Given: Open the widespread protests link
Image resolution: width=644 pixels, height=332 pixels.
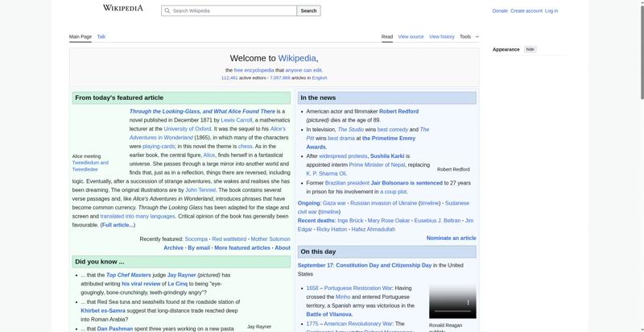Looking at the screenshot, I should point(343,156).
